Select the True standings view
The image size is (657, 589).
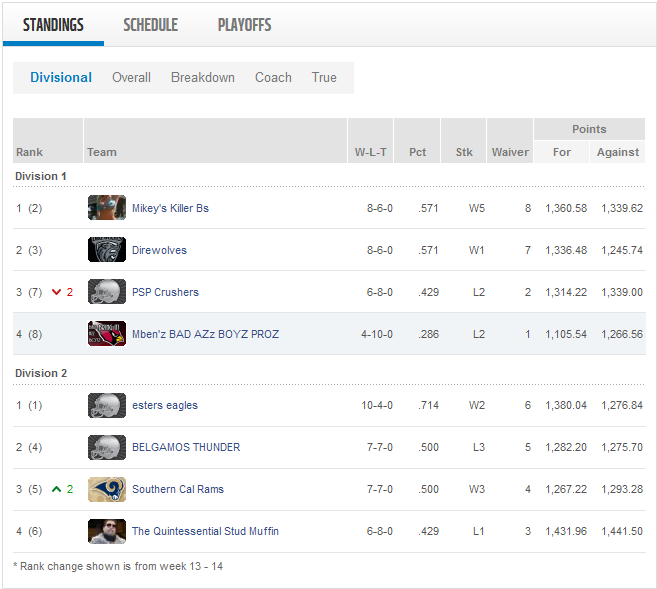tap(324, 77)
